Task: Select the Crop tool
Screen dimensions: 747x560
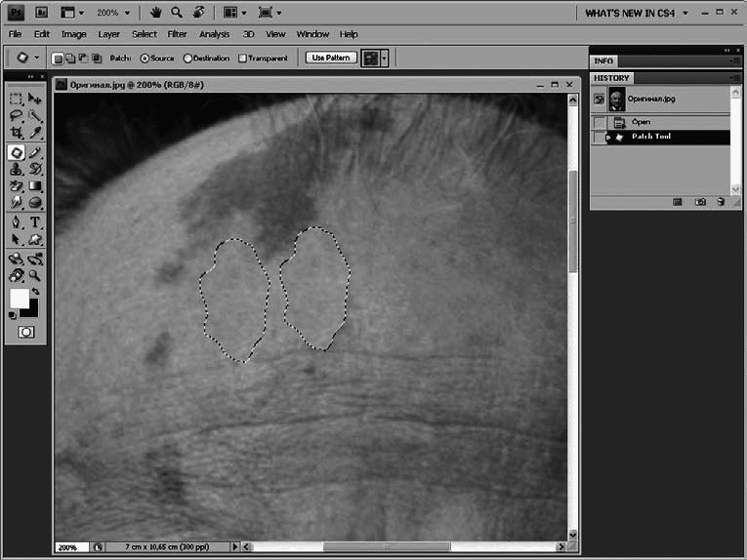Action: [x=17, y=133]
